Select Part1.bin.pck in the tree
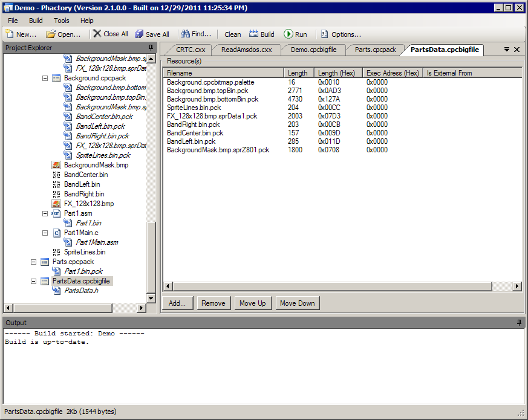This screenshot has width=528, height=420. tap(83, 271)
